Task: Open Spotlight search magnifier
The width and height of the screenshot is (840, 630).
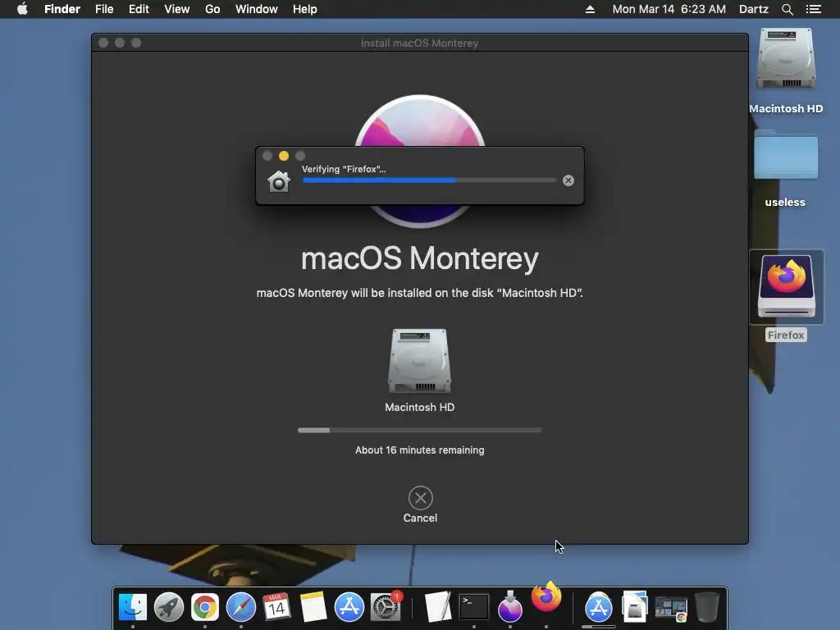Action: coord(787,9)
